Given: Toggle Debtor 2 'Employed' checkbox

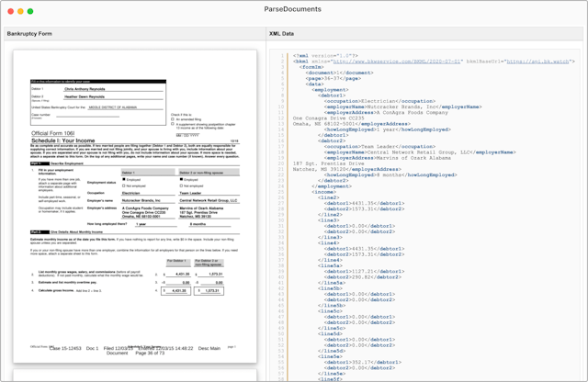Looking at the screenshot, I should 182,180.
